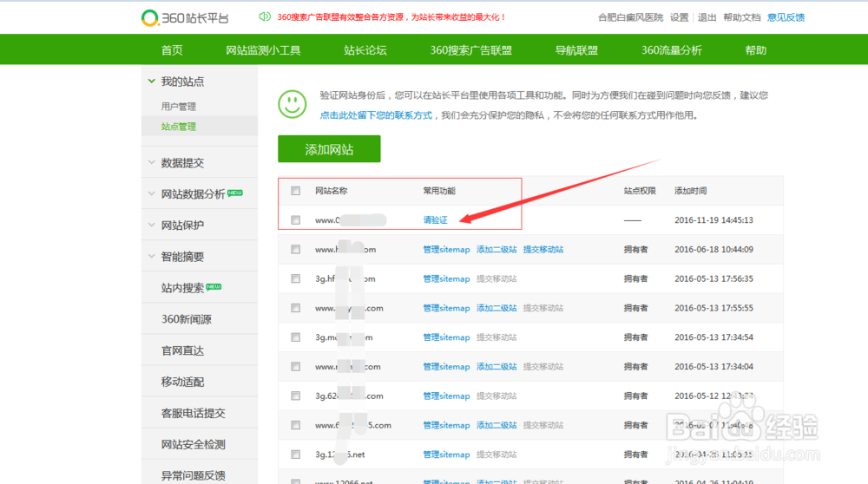The image size is (868, 484).
Task: Click the green smiley face icon
Action: pos(293,104)
